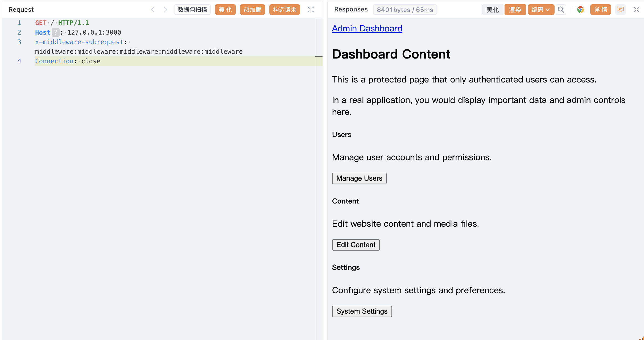Open search in the response panel
644x340 pixels.
point(561,10)
